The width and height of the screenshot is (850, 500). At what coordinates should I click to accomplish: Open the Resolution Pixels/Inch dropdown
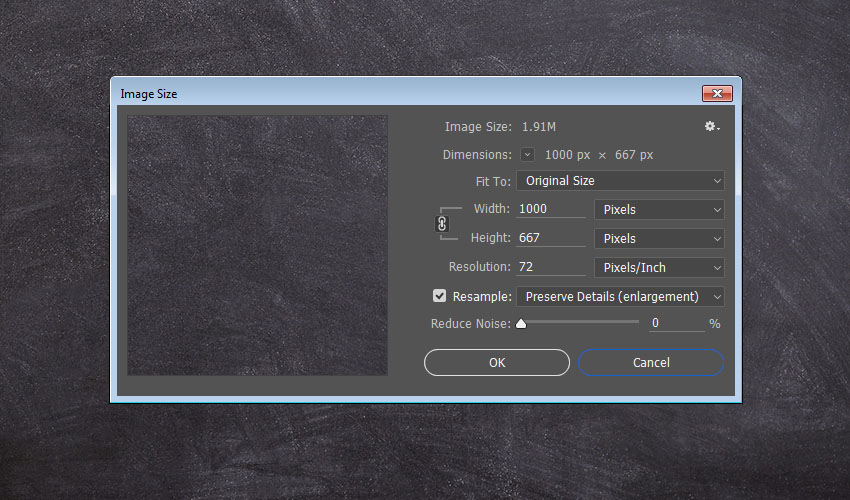[x=658, y=268]
